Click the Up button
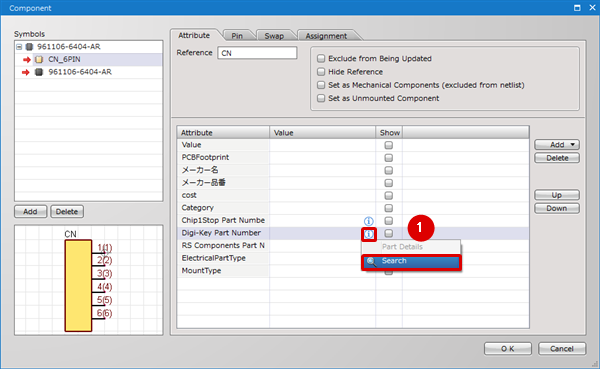600x369 pixels. [557, 195]
